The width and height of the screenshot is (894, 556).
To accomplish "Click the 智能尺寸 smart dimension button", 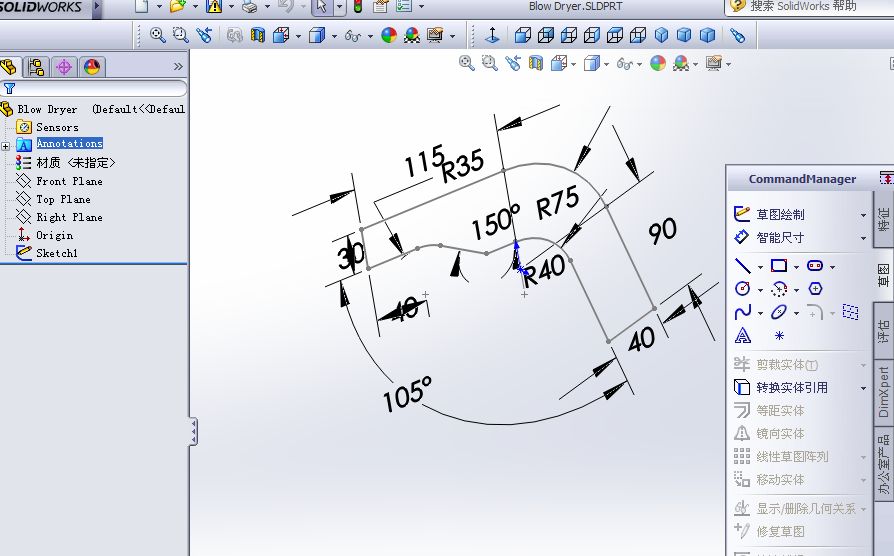I will pyautogui.click(x=780, y=238).
